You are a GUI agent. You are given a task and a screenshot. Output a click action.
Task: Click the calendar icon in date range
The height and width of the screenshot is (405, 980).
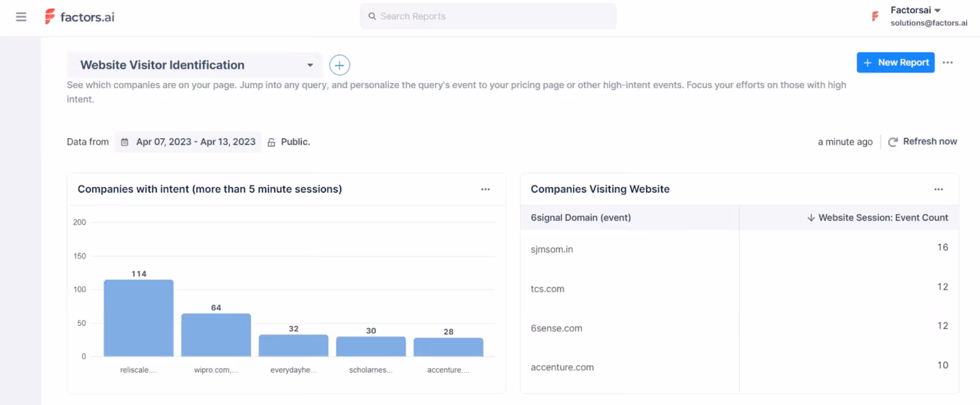[x=124, y=142]
